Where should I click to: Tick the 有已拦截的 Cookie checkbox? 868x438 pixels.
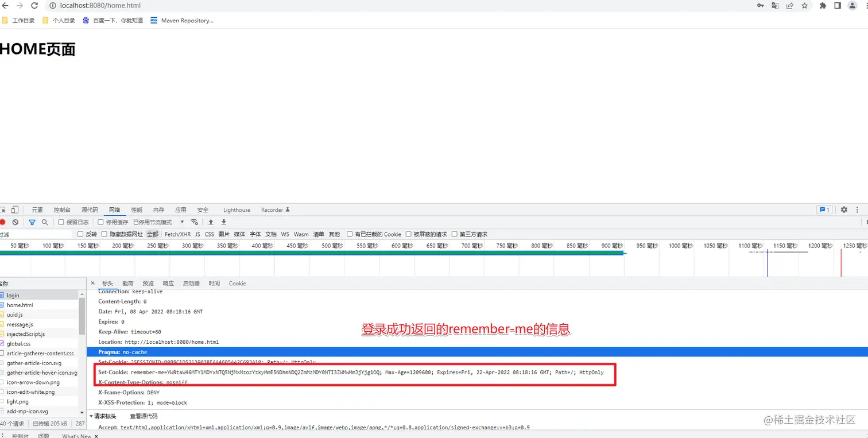(350, 234)
